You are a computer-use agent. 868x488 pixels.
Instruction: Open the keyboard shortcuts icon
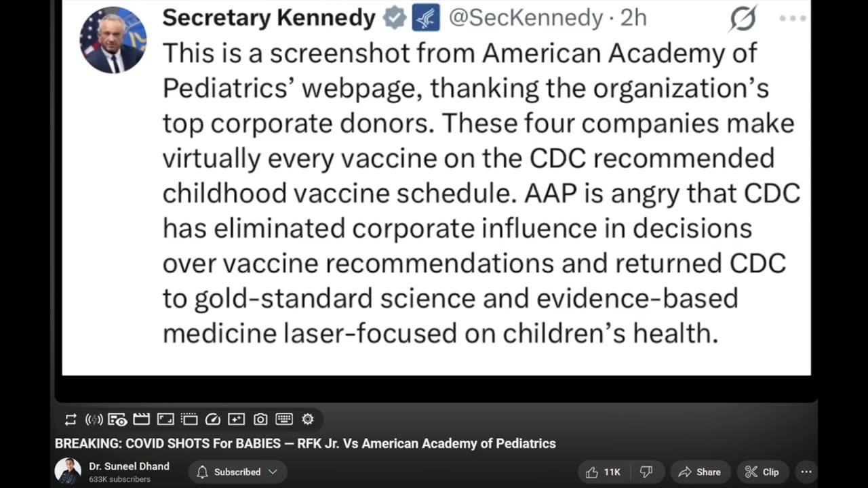click(x=284, y=420)
